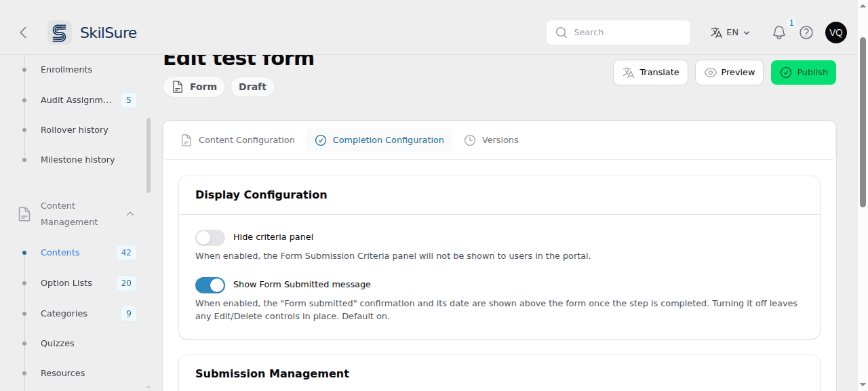
Task: Click the back arrow icon
Action: pyautogui.click(x=23, y=33)
